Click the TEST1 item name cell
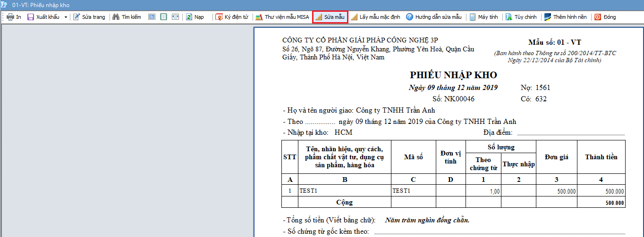This screenshot has width=644, height=237. [x=308, y=191]
